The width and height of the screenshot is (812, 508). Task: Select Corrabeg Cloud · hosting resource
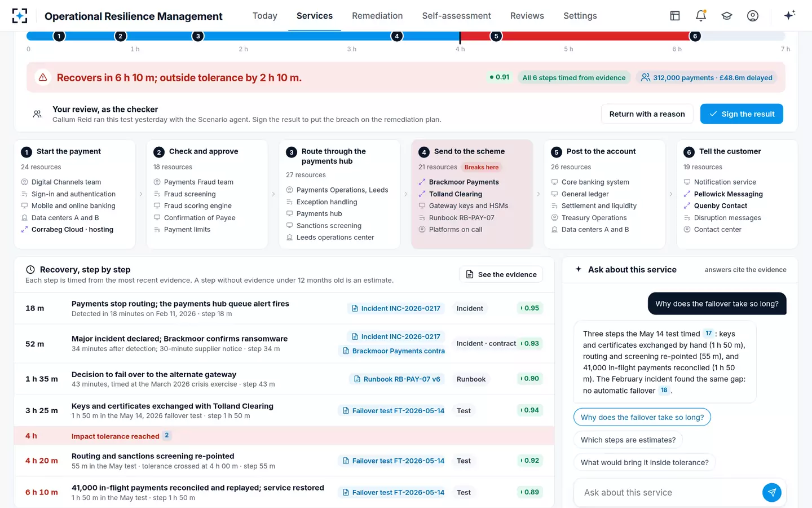pyautogui.click(x=72, y=230)
